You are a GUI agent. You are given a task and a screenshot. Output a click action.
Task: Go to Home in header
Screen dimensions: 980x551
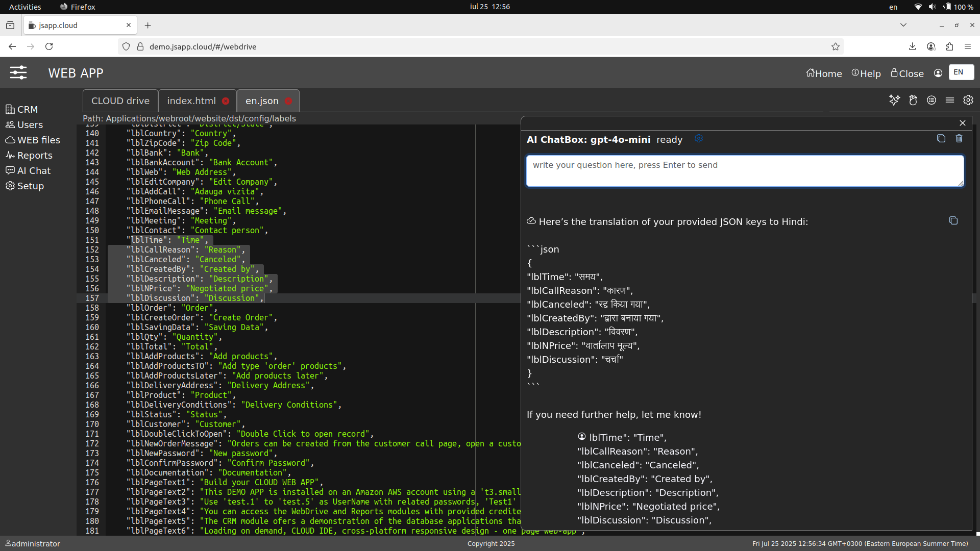coord(824,73)
